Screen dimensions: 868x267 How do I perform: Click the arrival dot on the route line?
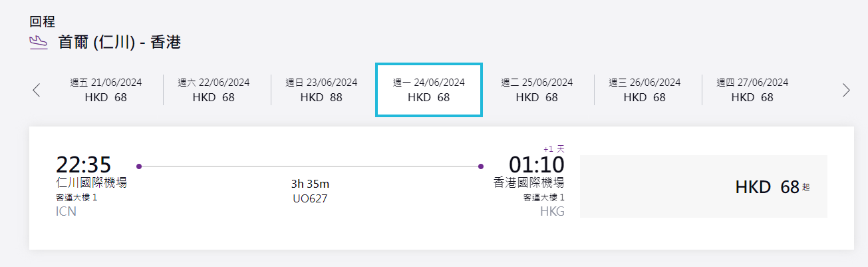[x=480, y=166]
